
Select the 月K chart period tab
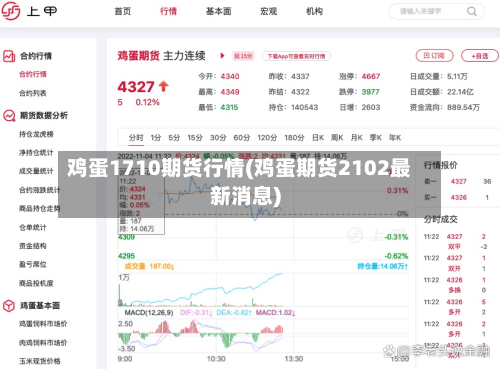point(356,138)
